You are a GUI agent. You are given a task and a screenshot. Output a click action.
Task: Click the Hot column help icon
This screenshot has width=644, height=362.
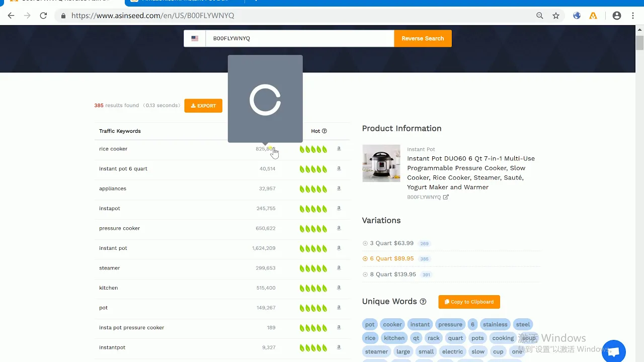tap(325, 131)
